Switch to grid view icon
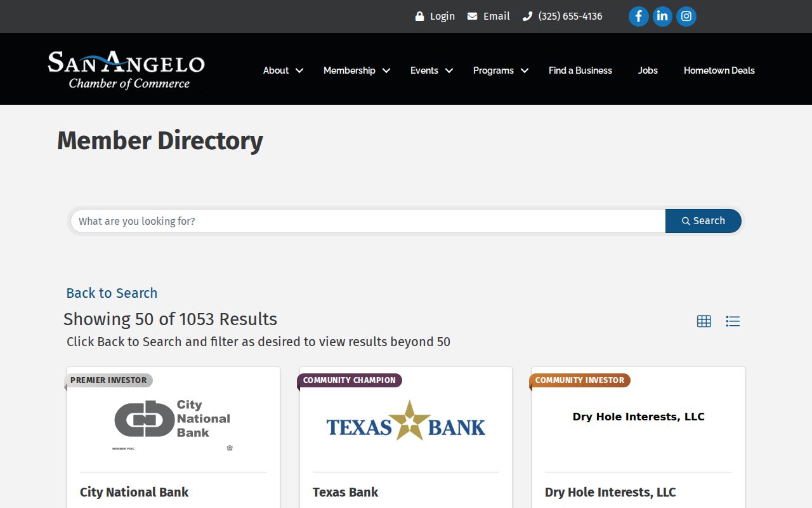Screen dimensions: 812x508 pos(704,321)
